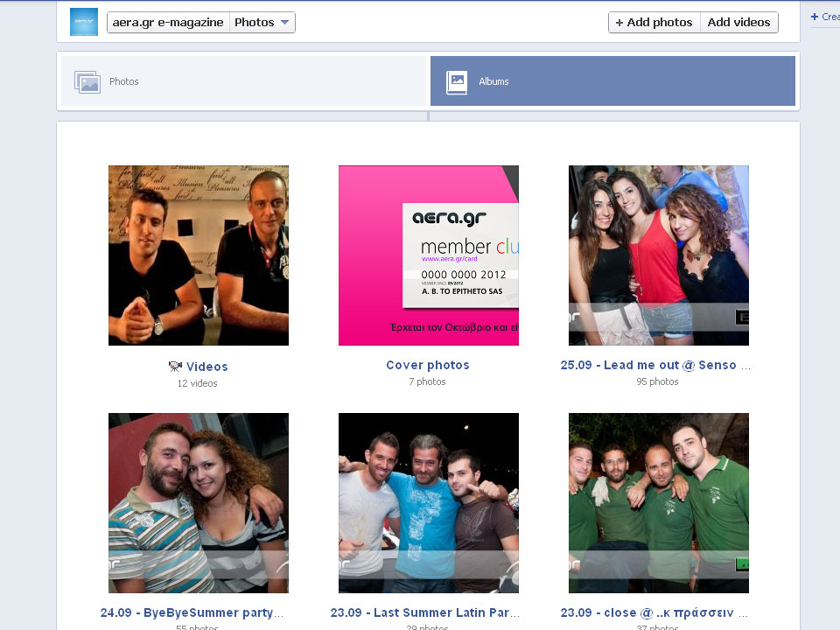Image resolution: width=840 pixels, height=630 pixels.
Task: Open the Cover photos album
Action: (427, 365)
